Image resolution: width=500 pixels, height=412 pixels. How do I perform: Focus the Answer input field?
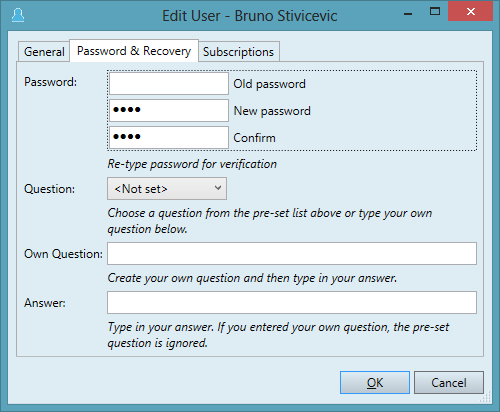[x=292, y=303]
